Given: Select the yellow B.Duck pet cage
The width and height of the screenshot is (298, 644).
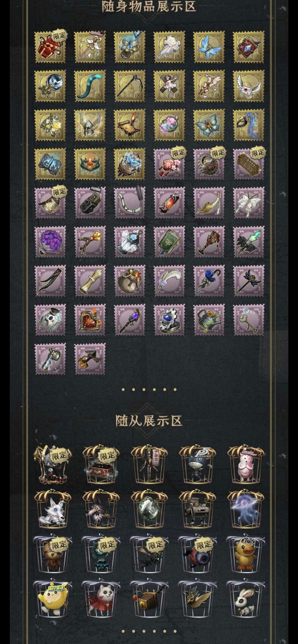Looking at the screenshot, I should tap(246, 554).
